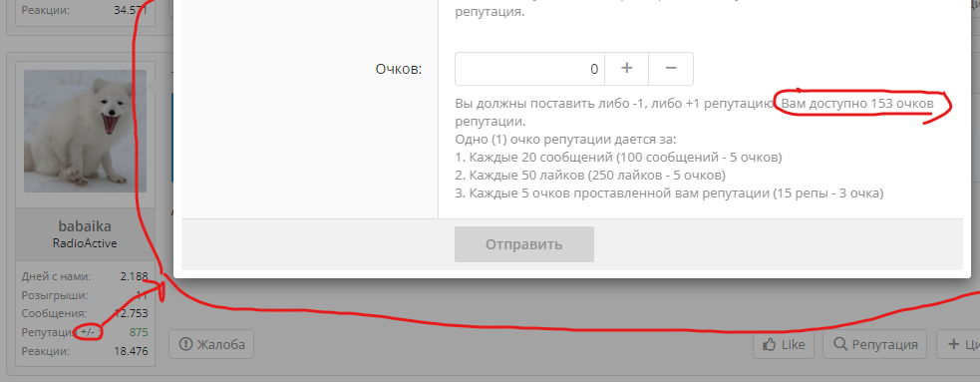Click the Like button on the post
The width and height of the screenshot is (980, 382).
(785, 344)
